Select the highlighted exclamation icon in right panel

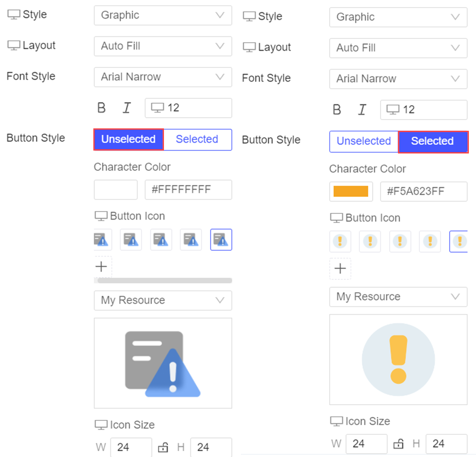click(459, 241)
